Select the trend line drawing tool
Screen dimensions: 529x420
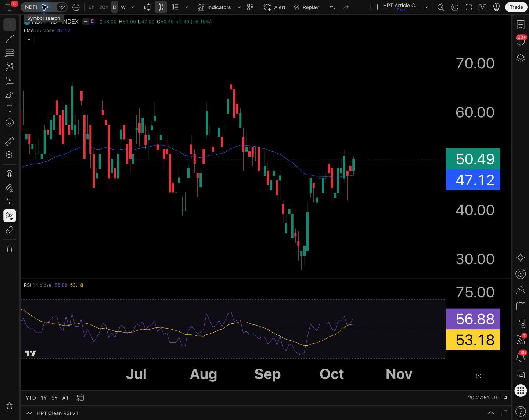click(x=10, y=39)
